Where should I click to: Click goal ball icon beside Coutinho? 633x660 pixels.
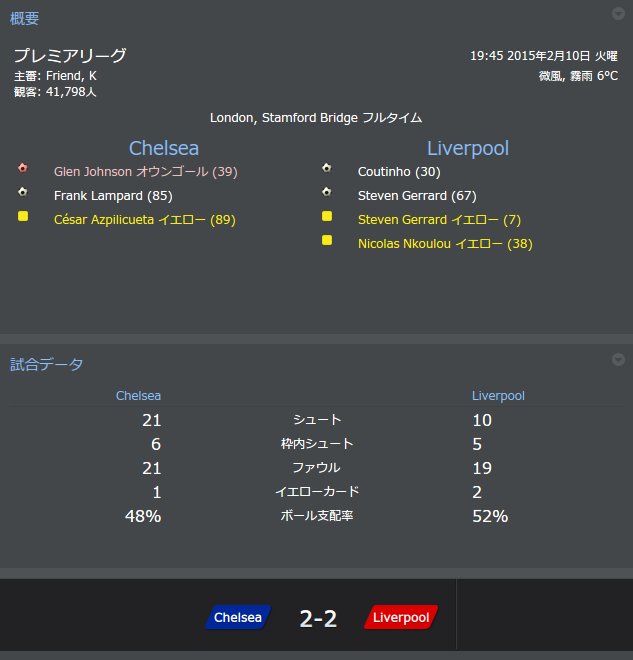tap(327, 168)
